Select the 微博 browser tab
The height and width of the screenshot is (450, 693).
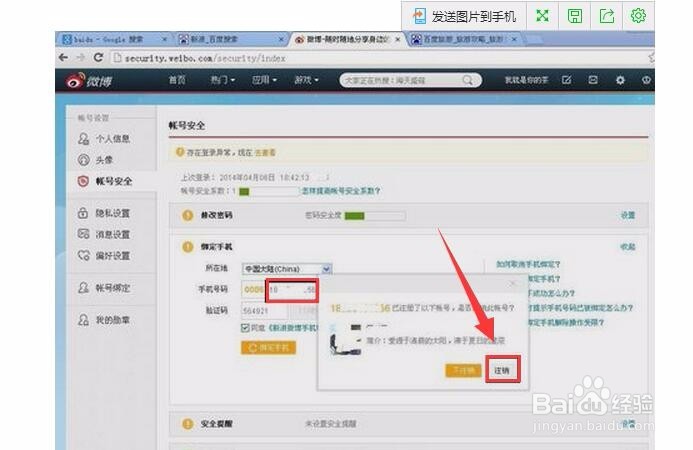click(347, 39)
